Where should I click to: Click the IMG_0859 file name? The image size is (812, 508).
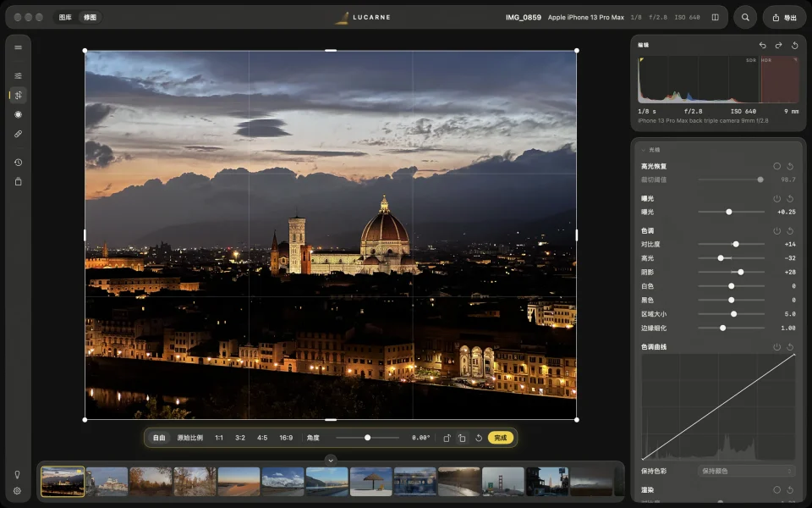pos(524,17)
